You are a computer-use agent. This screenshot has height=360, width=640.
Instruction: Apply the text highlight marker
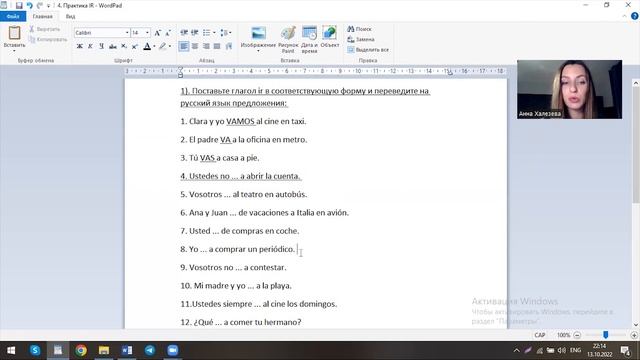coord(163,47)
